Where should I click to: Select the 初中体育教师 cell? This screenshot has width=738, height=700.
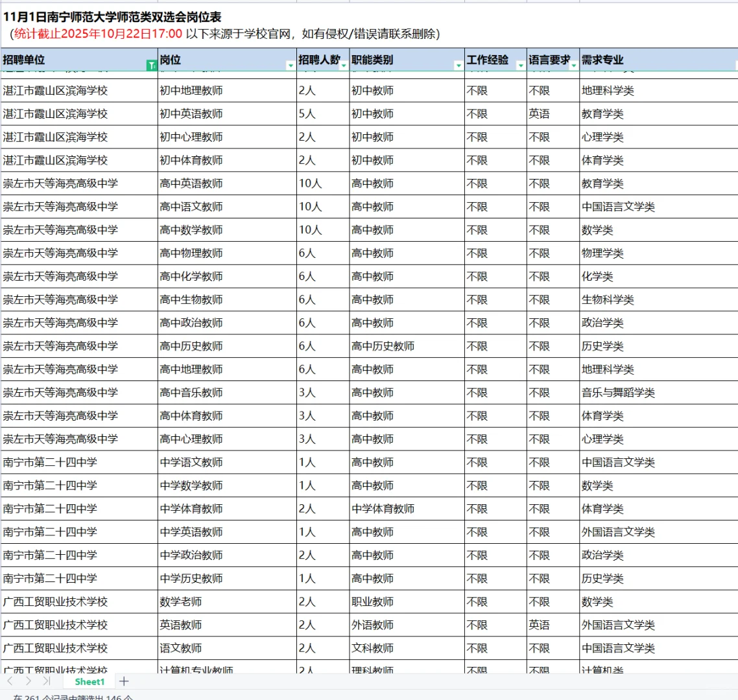[227, 160]
